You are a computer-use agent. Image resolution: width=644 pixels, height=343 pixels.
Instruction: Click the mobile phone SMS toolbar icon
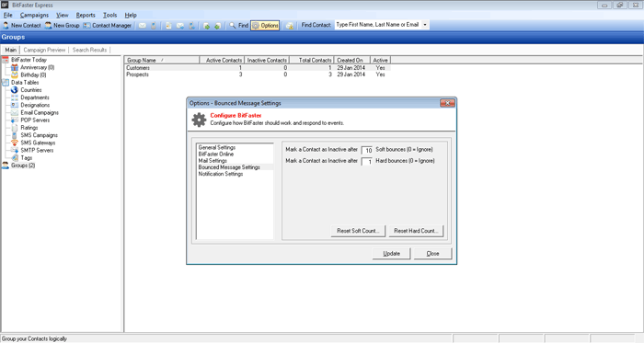coord(154,26)
